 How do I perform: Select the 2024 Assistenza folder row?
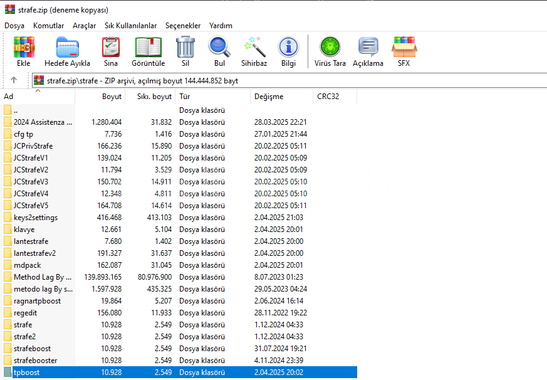(x=179, y=122)
